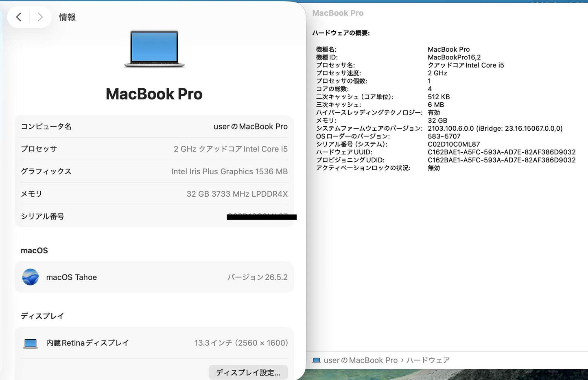Click the laptop icon in System Information path bar

pos(316,360)
